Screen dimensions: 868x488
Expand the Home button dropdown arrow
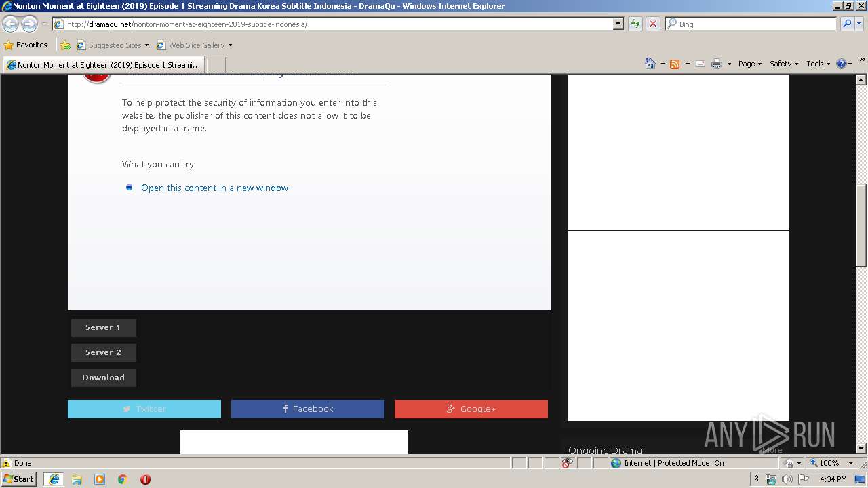(x=663, y=64)
